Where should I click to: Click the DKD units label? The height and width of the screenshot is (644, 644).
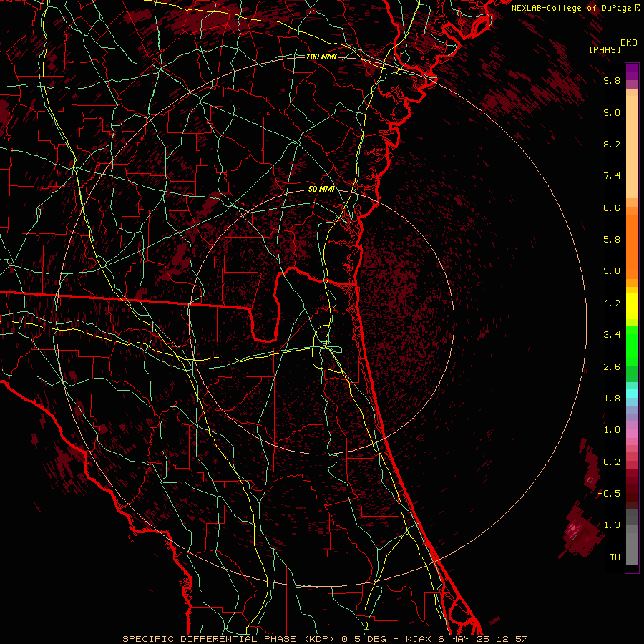(628, 43)
